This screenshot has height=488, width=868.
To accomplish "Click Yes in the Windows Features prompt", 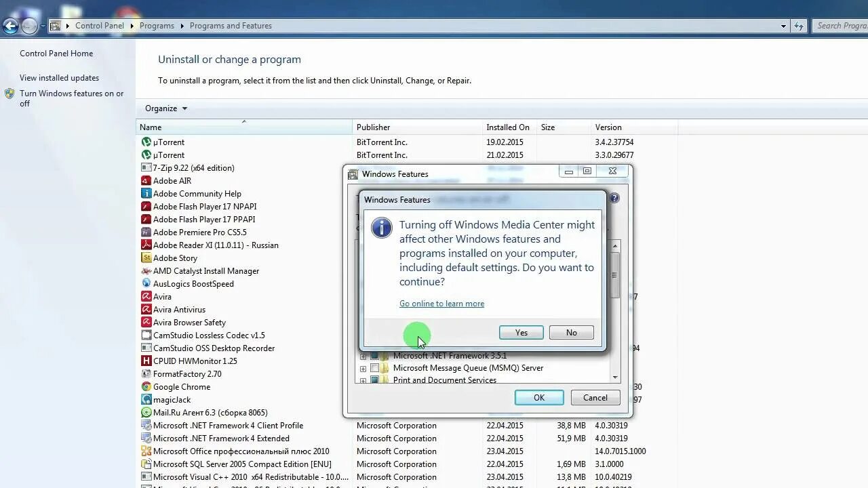I will click(521, 333).
